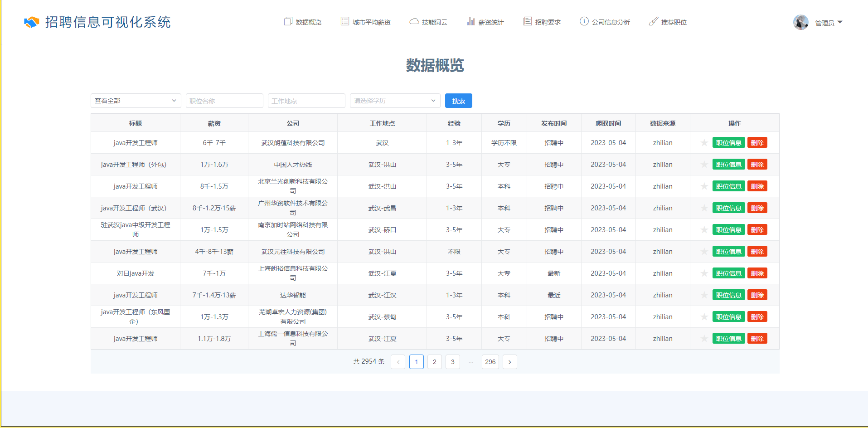The width and height of the screenshot is (868, 428).
Task: Go to page 3
Action: [x=453, y=362]
